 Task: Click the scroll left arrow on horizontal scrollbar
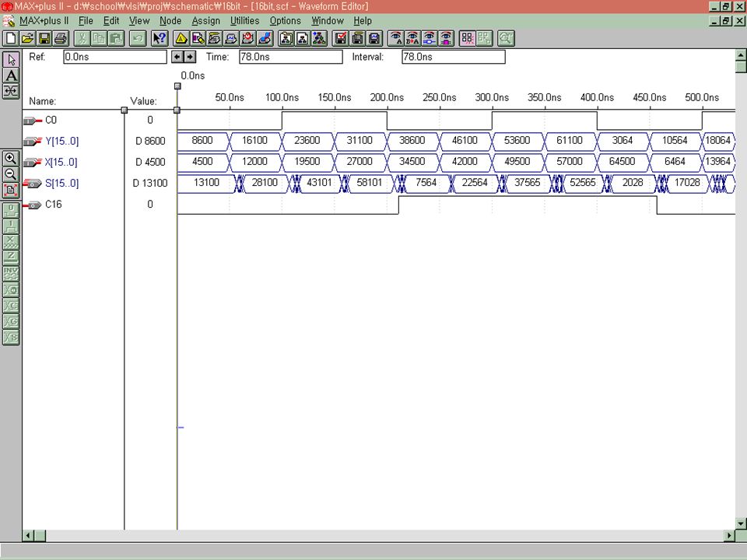tap(28, 536)
